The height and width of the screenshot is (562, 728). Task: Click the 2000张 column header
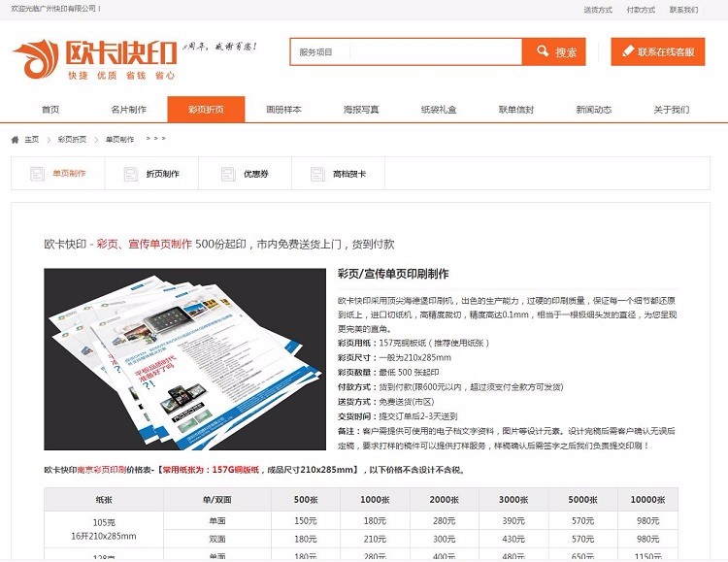click(445, 500)
